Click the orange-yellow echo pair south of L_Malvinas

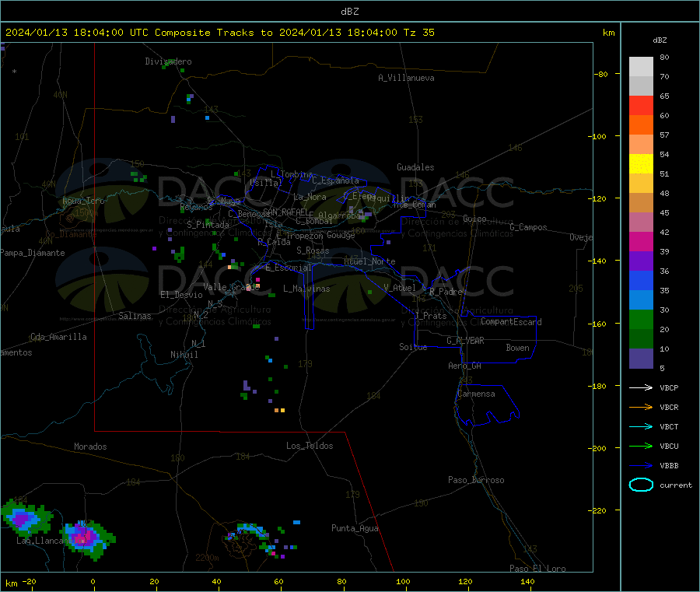[279, 410]
